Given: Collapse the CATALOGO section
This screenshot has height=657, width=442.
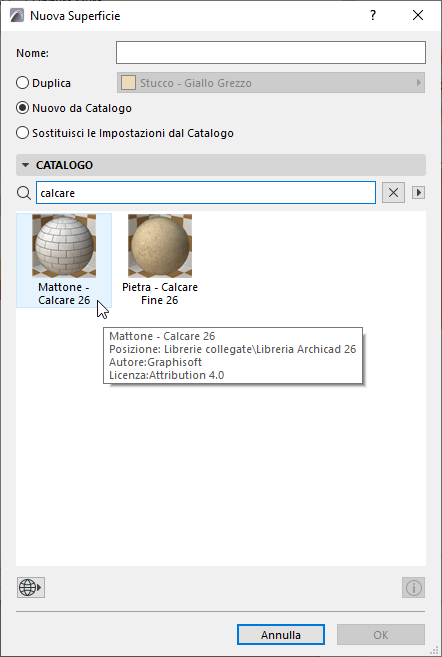Looking at the screenshot, I should click(26, 165).
